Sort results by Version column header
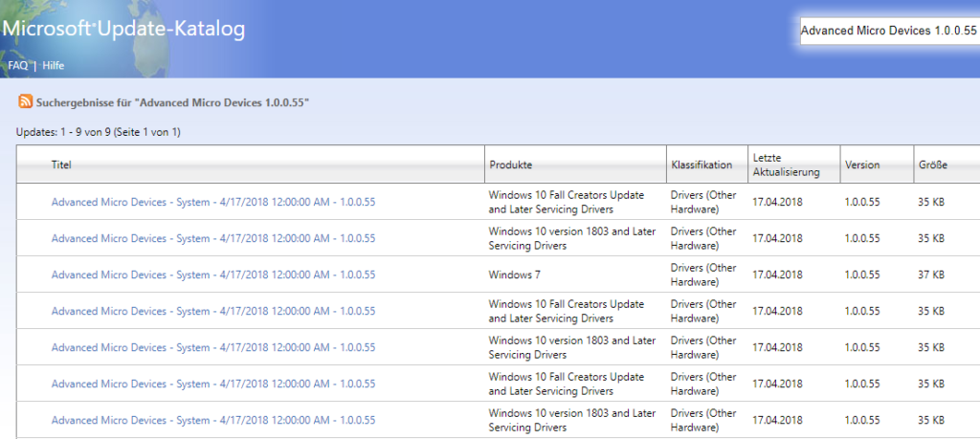Screen dimensions: 980x439 [x=862, y=165]
